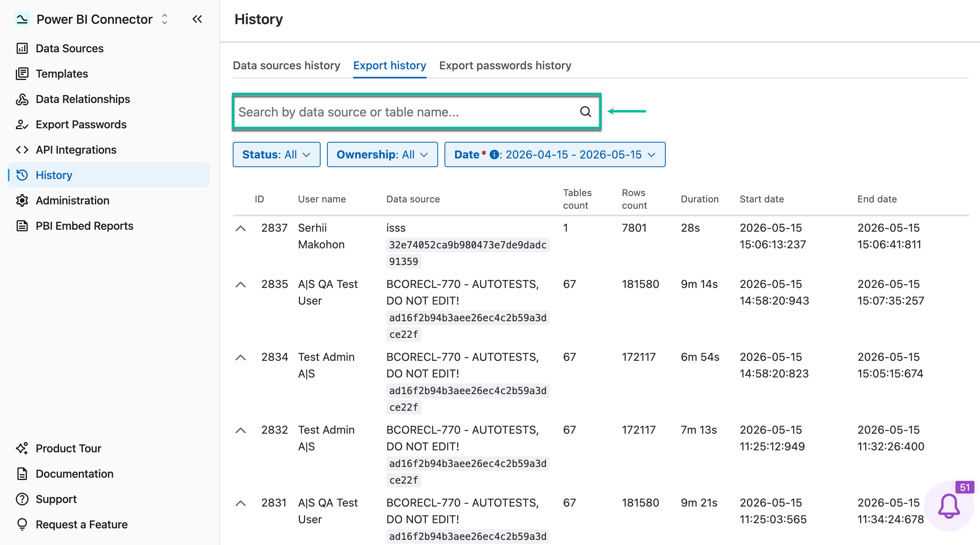This screenshot has width=980, height=545.
Task: Click the User name column header
Action: [322, 199]
